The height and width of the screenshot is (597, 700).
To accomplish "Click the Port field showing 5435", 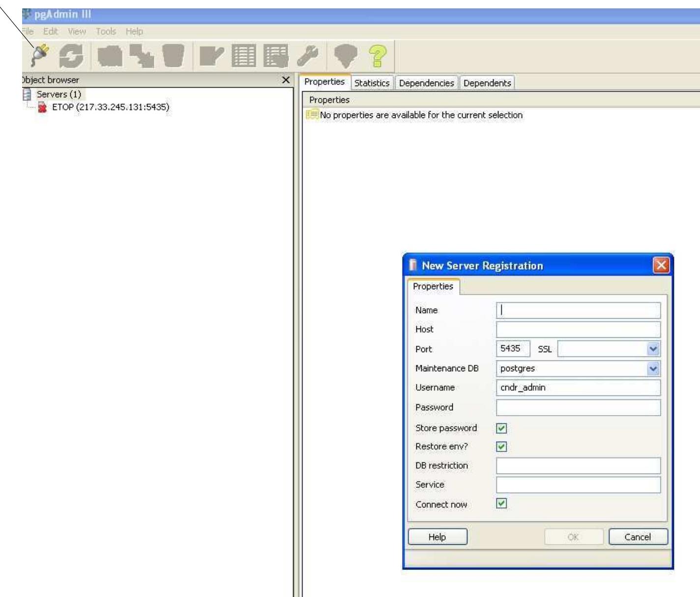I will (x=513, y=349).
